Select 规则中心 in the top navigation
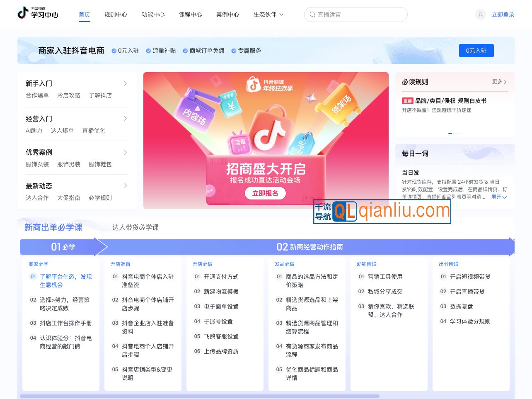This screenshot has height=399, width=532. click(x=116, y=14)
